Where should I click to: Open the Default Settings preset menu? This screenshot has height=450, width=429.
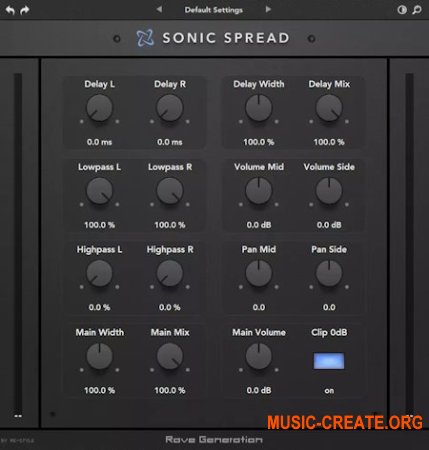(x=214, y=10)
